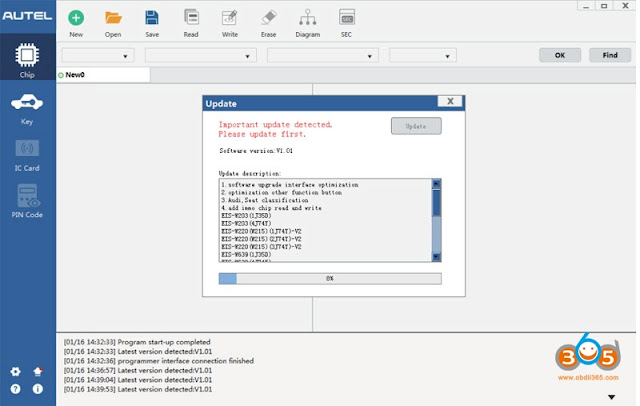This screenshot has width=640, height=406.
Task: Click 'Software version:V1.01' text
Action: (256, 151)
